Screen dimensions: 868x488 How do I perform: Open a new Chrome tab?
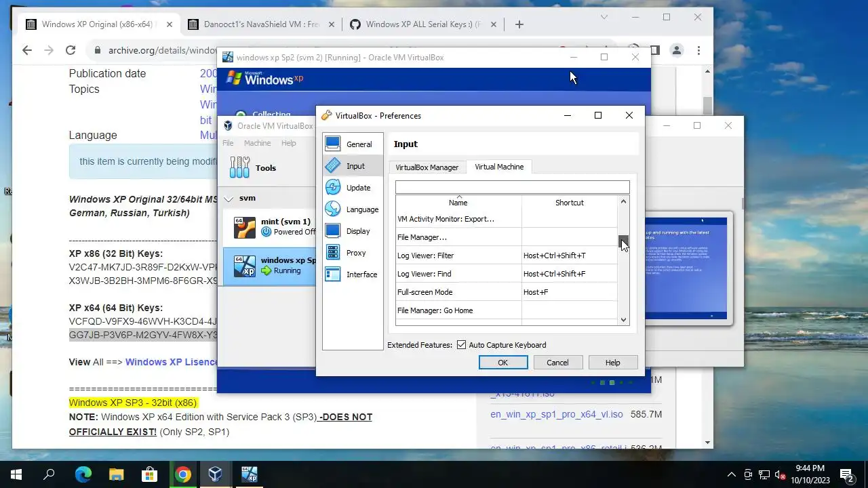point(519,24)
